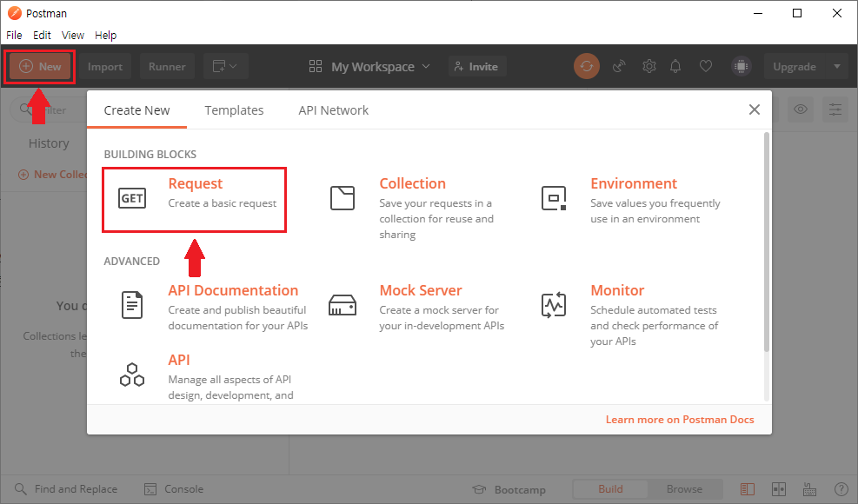The image size is (858, 504).
Task: Switch to the Templates tab
Action: (x=234, y=110)
